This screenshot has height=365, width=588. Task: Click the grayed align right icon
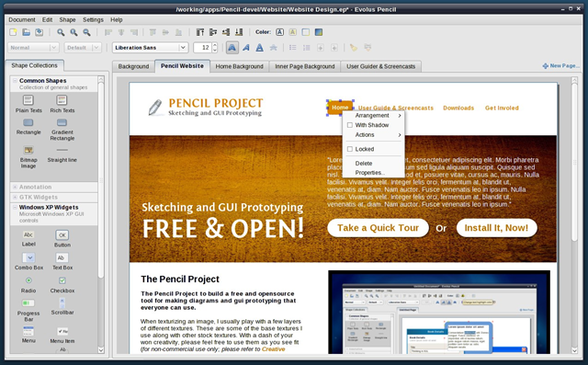pyautogui.click(x=134, y=32)
